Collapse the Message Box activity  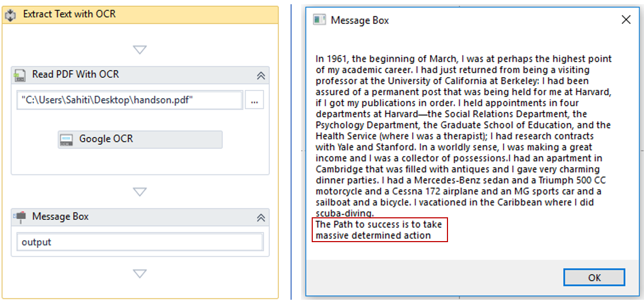pyautogui.click(x=260, y=217)
